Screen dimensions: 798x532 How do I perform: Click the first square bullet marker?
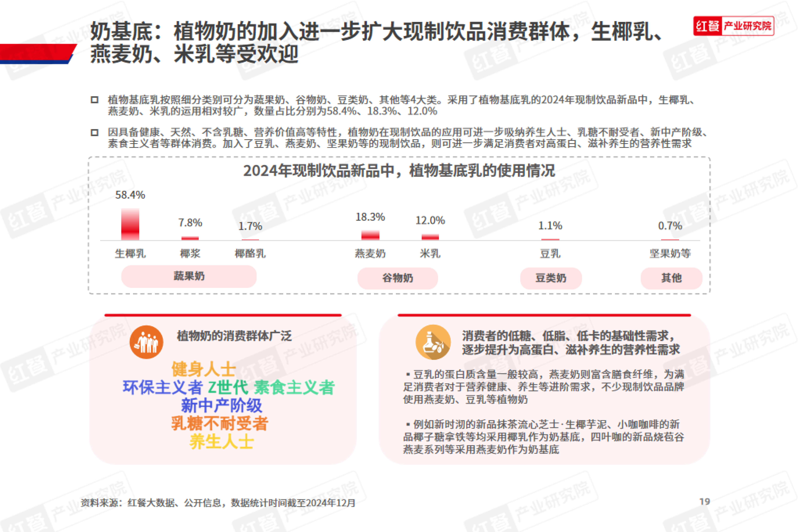coord(95,100)
